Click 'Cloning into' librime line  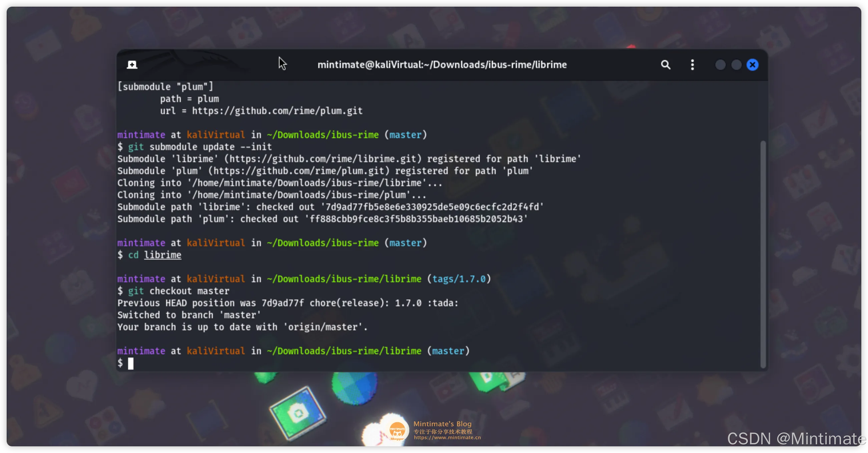[x=280, y=183]
